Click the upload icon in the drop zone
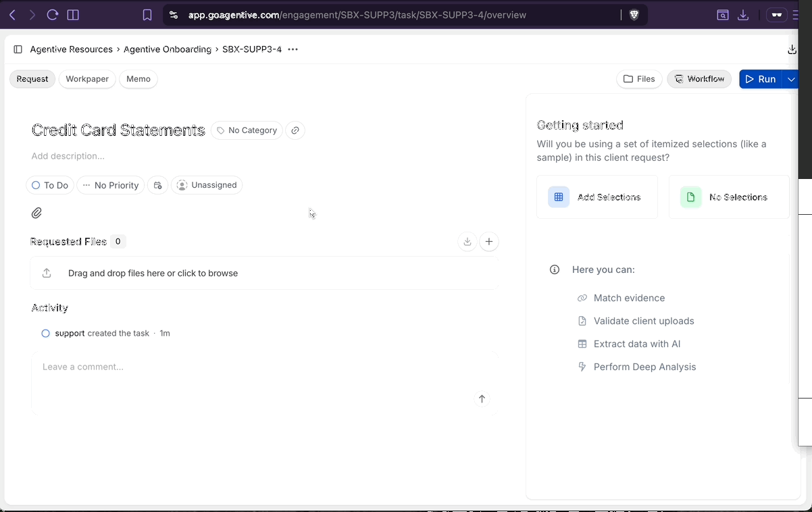This screenshot has width=812, height=512. tap(47, 273)
